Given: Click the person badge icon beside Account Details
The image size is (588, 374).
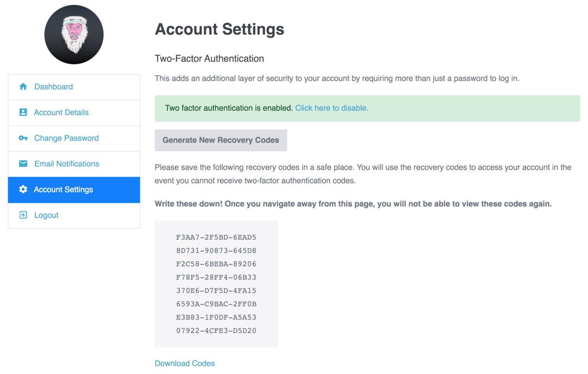Looking at the screenshot, I should click(x=23, y=112).
